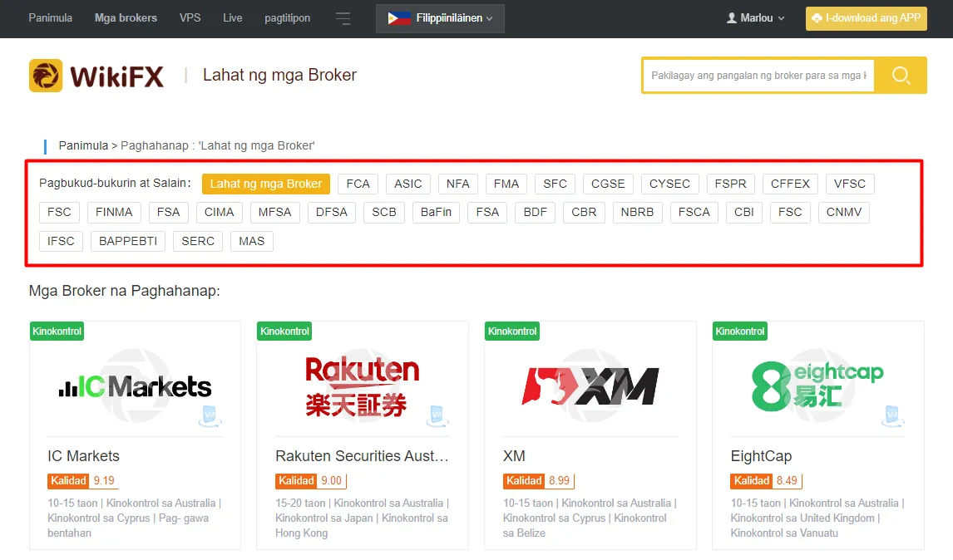Click XM Kalidad 8.99 rating

coord(539,481)
